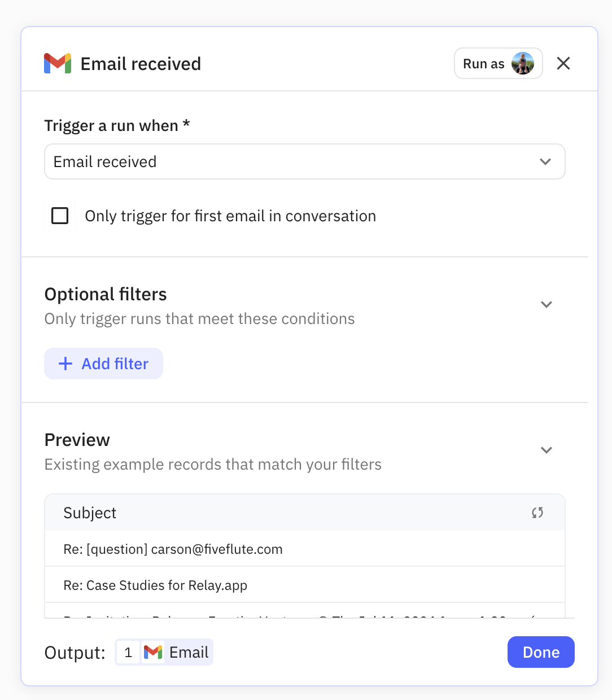Click the Optional filters heading
Image resolution: width=612 pixels, height=700 pixels.
tap(106, 294)
